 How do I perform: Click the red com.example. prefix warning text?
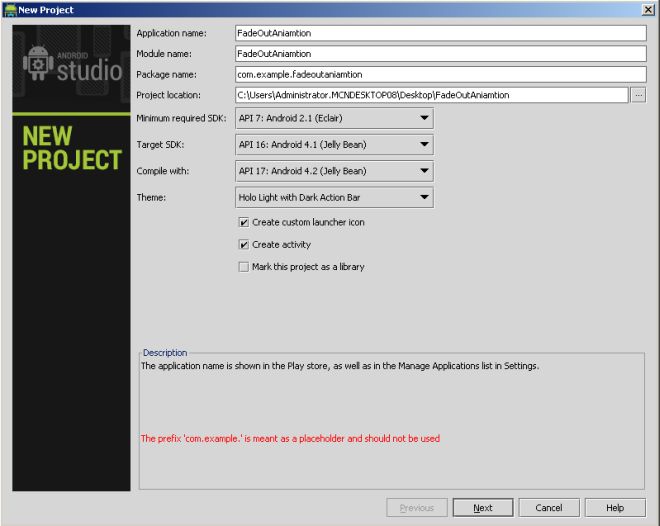click(x=290, y=438)
